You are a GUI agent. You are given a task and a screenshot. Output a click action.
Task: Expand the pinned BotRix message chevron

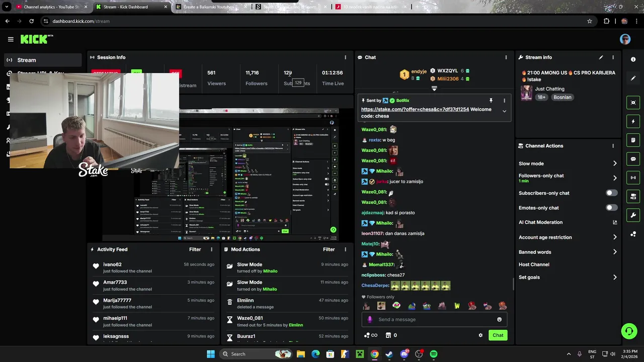pos(504,111)
